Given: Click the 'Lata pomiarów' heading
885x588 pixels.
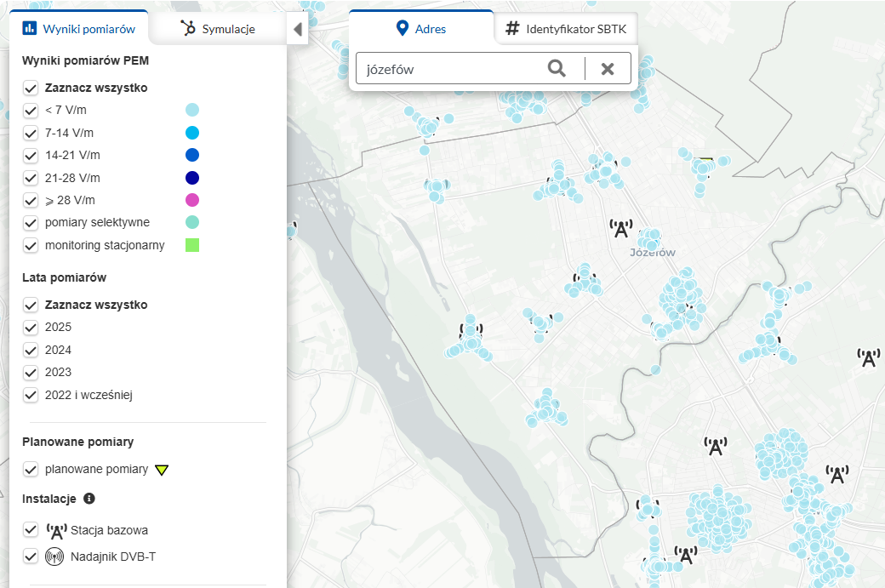Looking at the screenshot, I should point(65,277).
